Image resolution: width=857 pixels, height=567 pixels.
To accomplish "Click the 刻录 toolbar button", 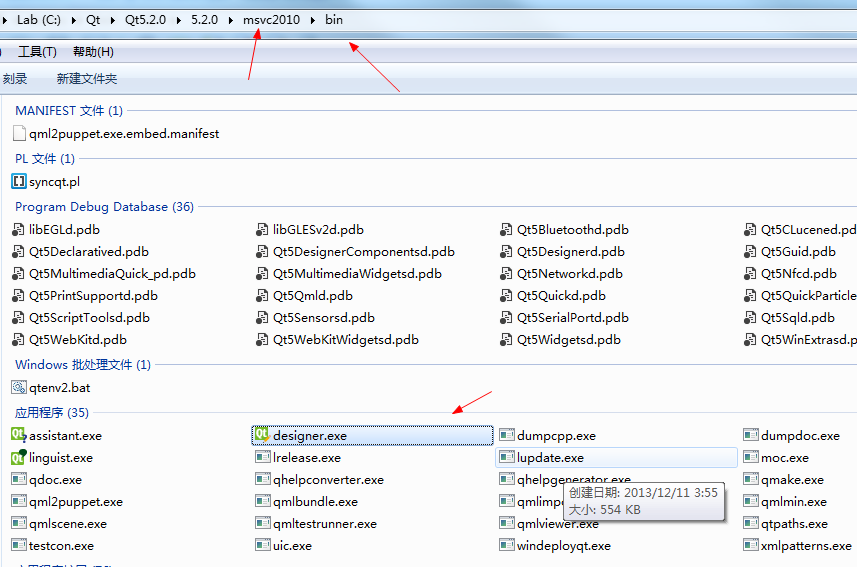I will [15, 78].
